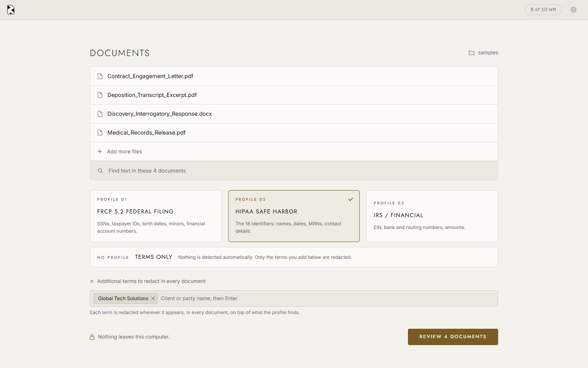Select the FRCP 5.2 Federal Filing profile
Screen dimensions: 588x368
pyautogui.click(x=156, y=216)
